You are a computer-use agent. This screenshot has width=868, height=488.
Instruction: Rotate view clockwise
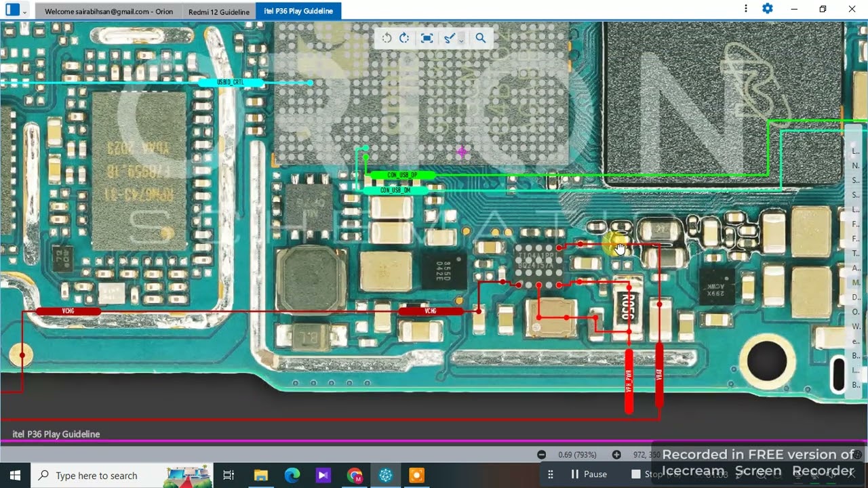404,38
